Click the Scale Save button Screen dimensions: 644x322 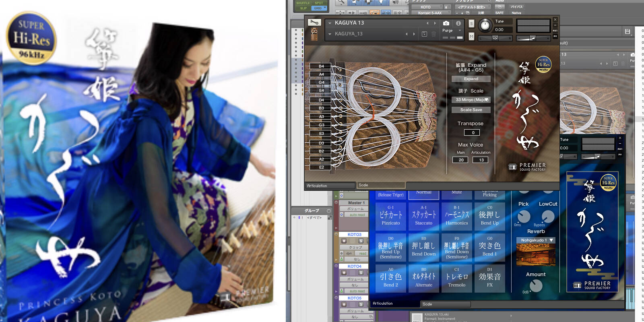pyautogui.click(x=471, y=110)
